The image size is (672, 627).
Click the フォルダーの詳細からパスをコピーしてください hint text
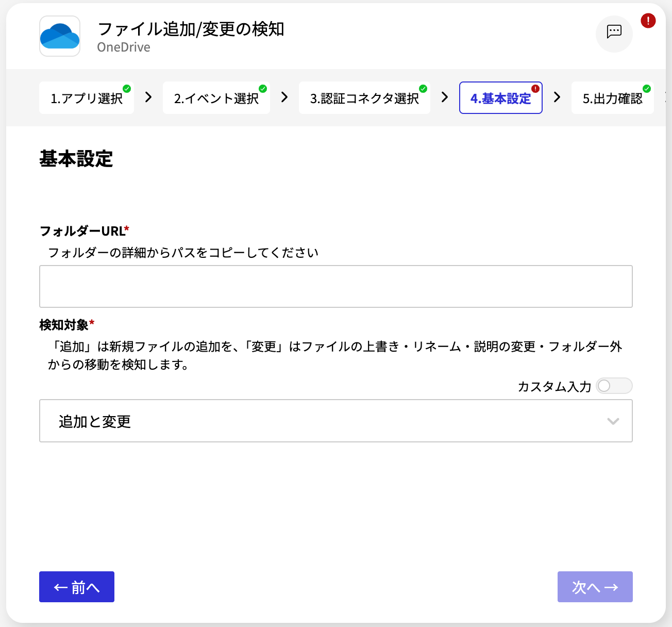tap(183, 253)
